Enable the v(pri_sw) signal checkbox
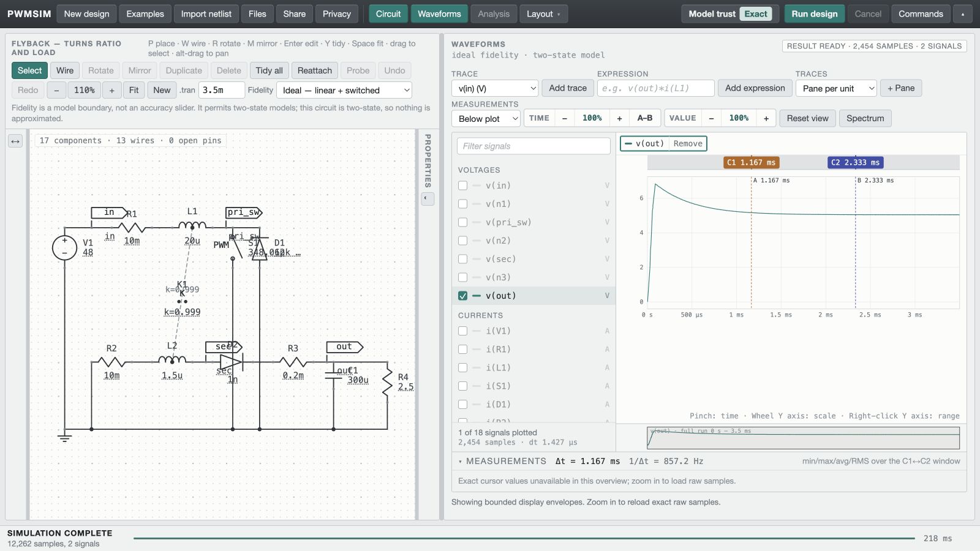The height and width of the screenshot is (551, 980). pyautogui.click(x=462, y=222)
